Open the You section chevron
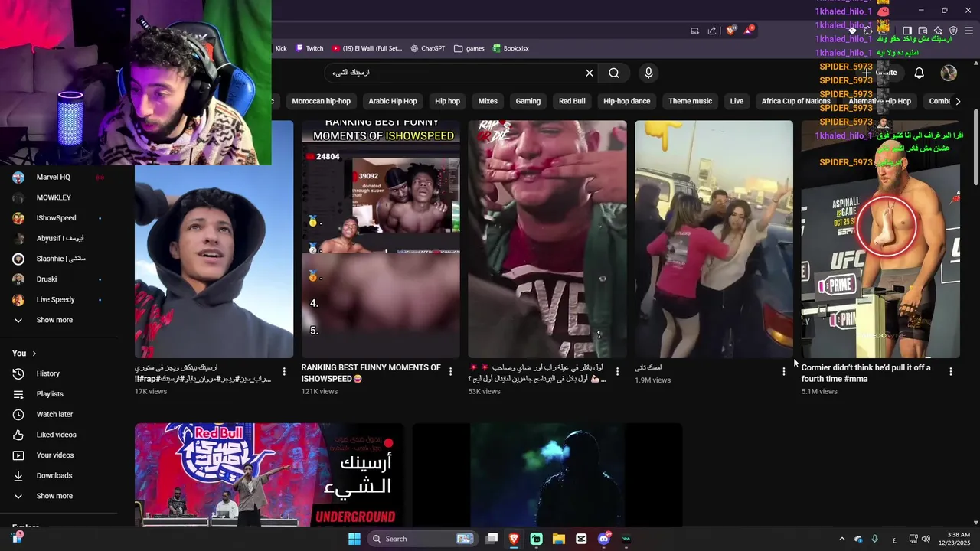This screenshot has height=551, width=980. [34, 353]
